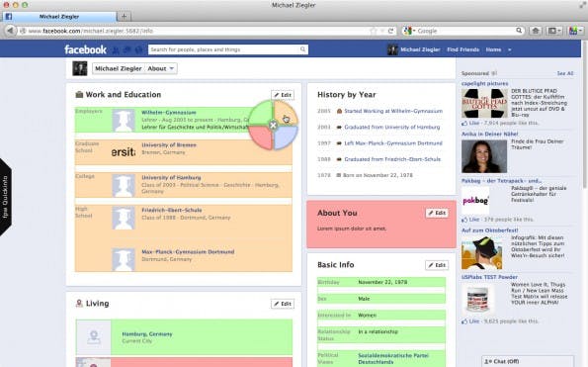
Task: Edit the Work and Education section
Action: 283,95
